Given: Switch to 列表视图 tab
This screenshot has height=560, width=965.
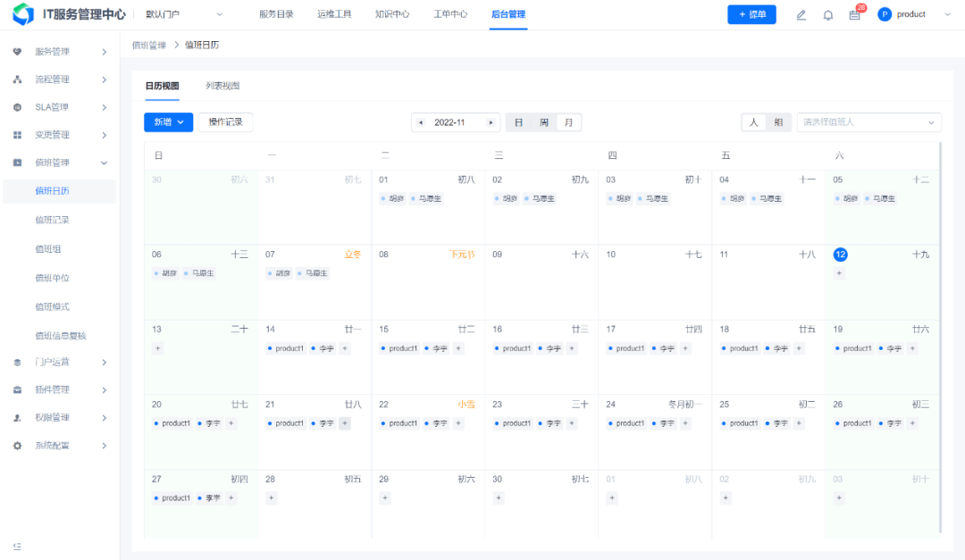Looking at the screenshot, I should [222, 86].
